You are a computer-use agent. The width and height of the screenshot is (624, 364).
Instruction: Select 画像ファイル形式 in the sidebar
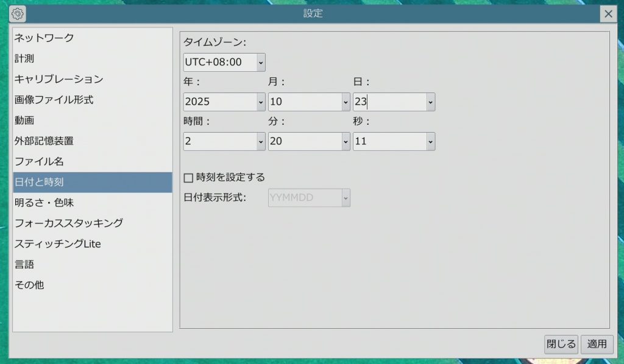[x=54, y=100]
